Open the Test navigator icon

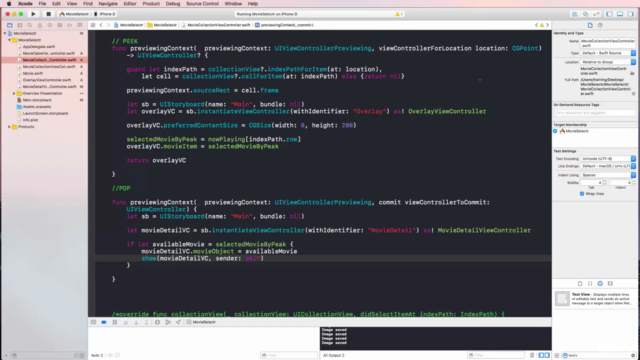point(50,25)
